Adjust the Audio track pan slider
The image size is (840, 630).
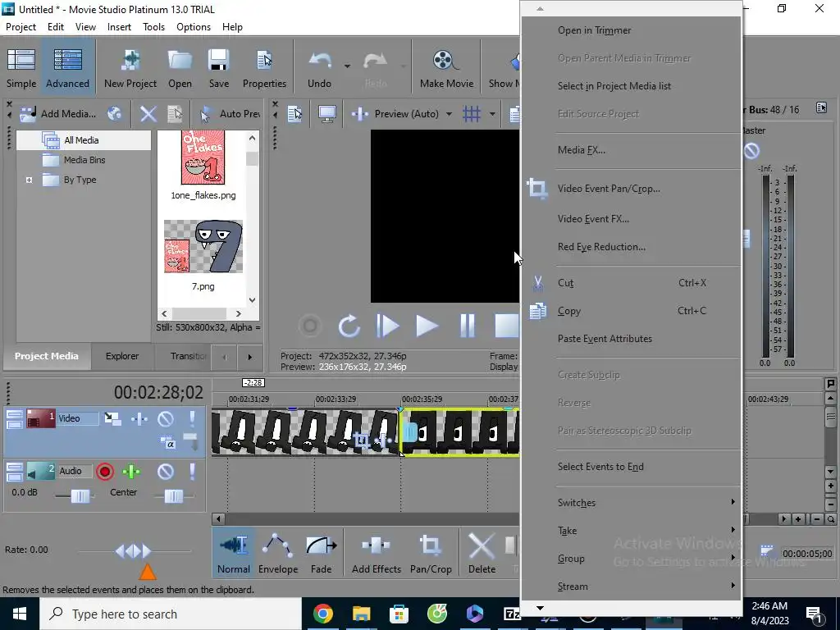(x=174, y=496)
